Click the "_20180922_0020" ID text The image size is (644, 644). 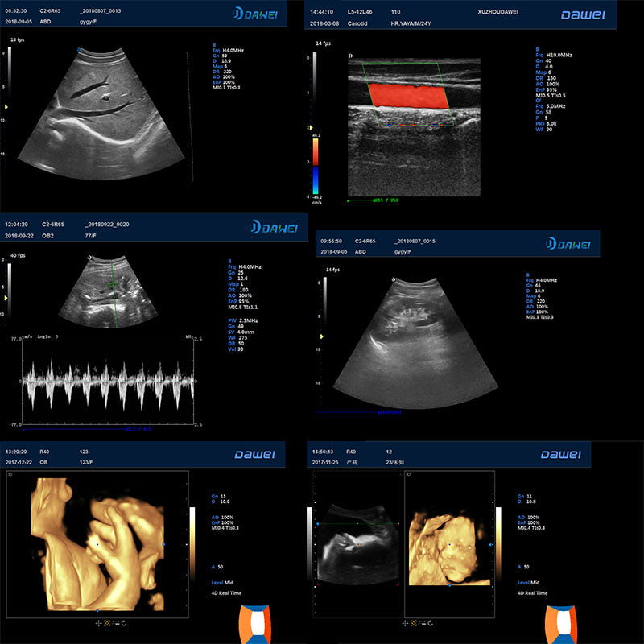coord(107,225)
